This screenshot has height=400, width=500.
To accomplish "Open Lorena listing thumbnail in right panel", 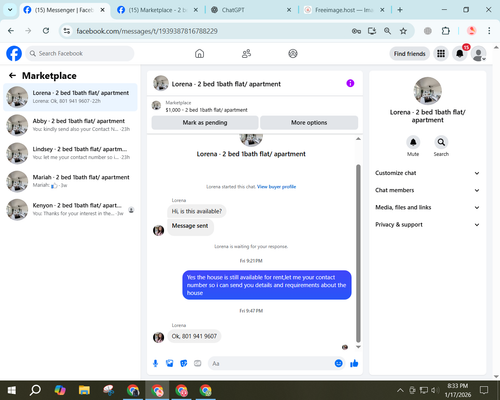I will [x=427, y=91].
